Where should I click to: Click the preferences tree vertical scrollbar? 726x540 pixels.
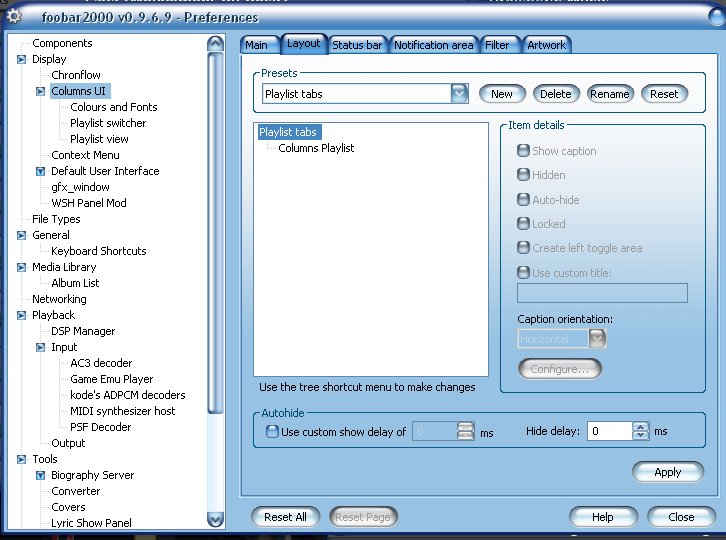point(215,232)
